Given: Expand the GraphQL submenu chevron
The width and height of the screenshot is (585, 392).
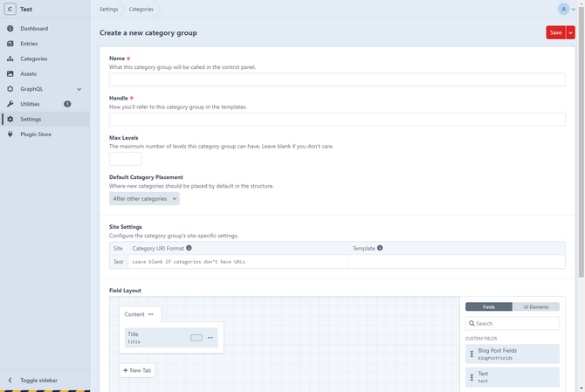Looking at the screenshot, I should point(79,89).
